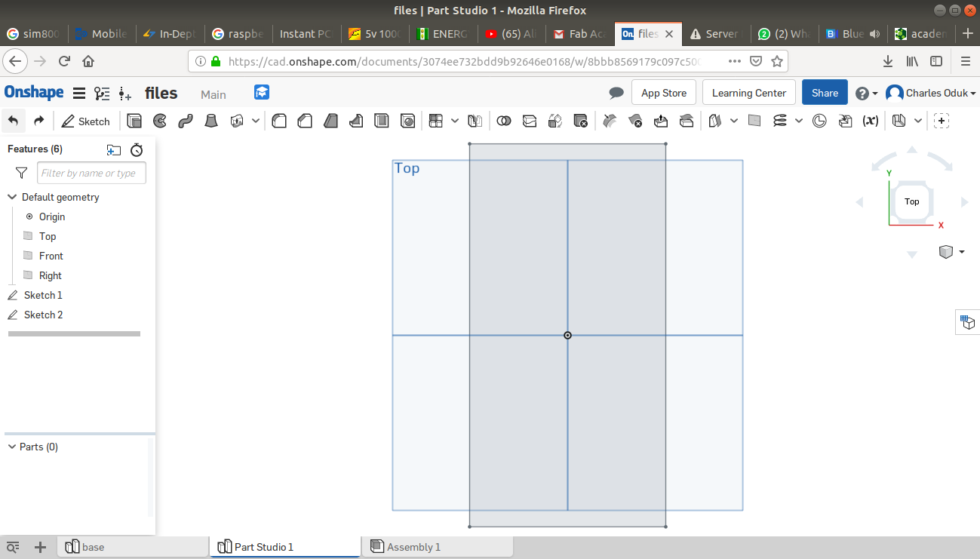Click the Onshape logo
980x559 pixels.
coord(34,93)
